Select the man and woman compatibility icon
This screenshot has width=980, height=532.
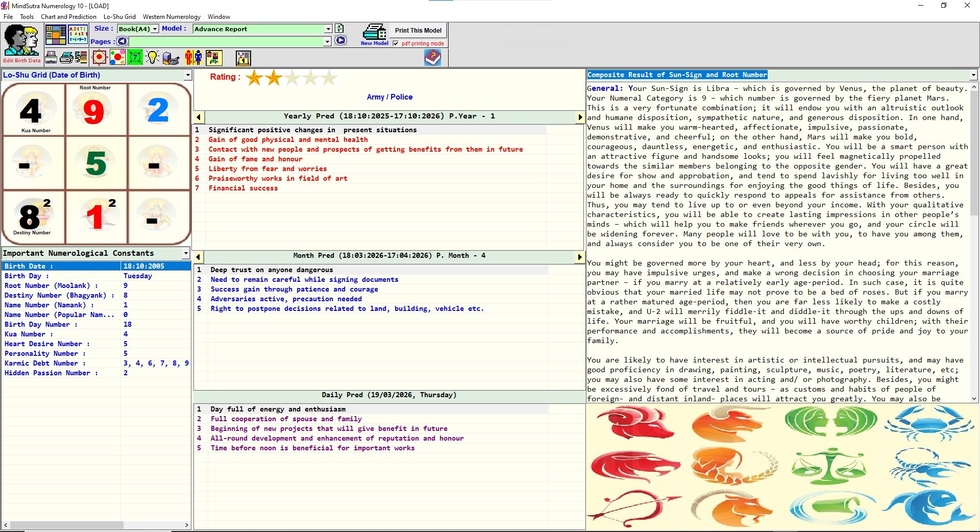coord(193,58)
